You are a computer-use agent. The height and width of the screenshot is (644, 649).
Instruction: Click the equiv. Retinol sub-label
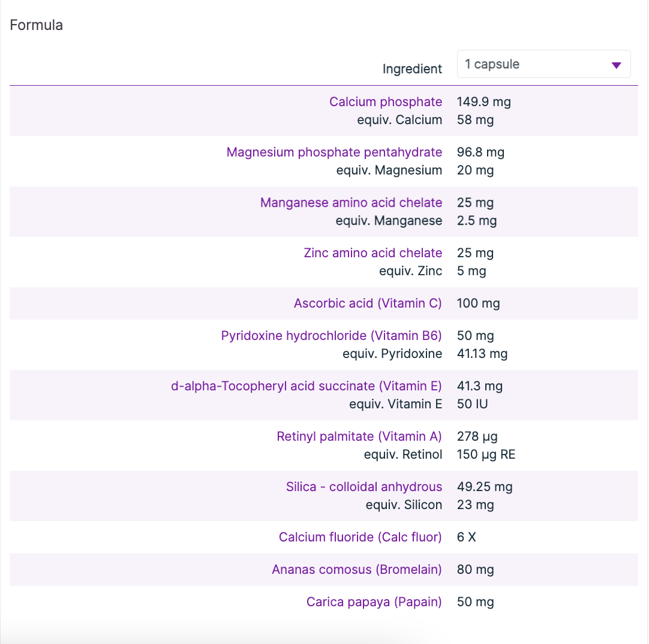(x=402, y=455)
